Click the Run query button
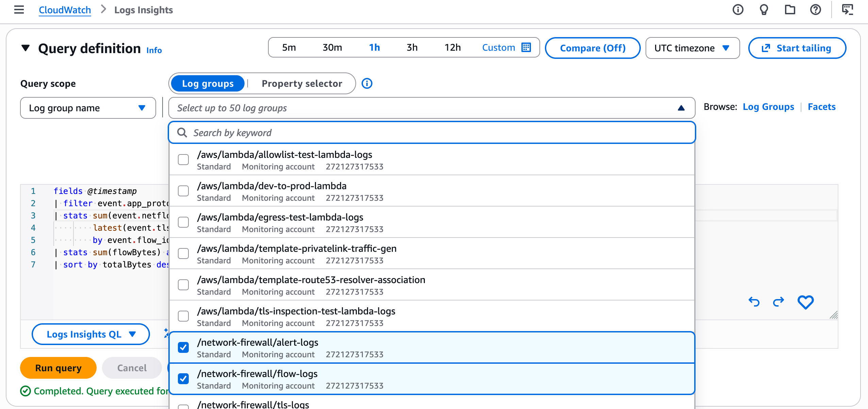The image size is (868, 409). (x=58, y=368)
